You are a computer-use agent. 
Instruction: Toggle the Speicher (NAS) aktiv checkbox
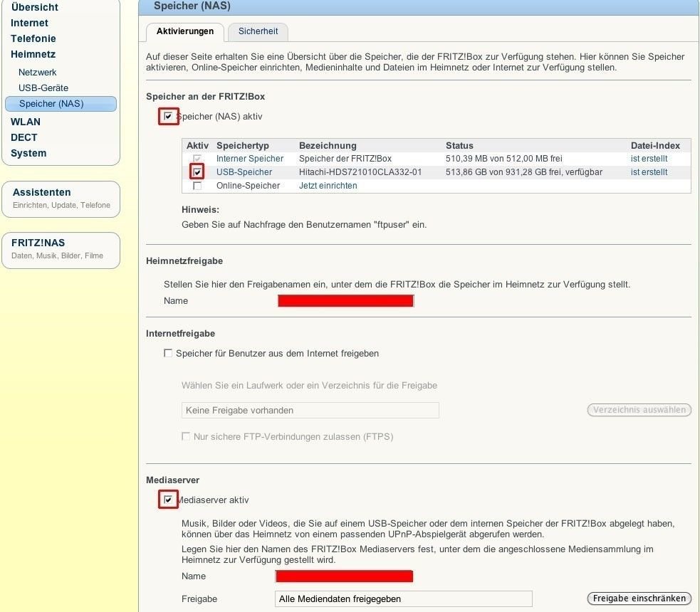click(168, 117)
